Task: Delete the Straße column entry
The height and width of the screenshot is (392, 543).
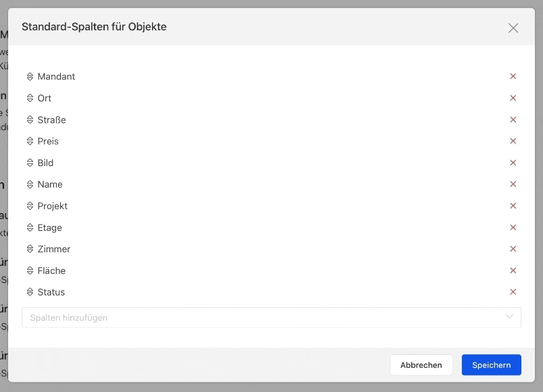Action: click(513, 119)
